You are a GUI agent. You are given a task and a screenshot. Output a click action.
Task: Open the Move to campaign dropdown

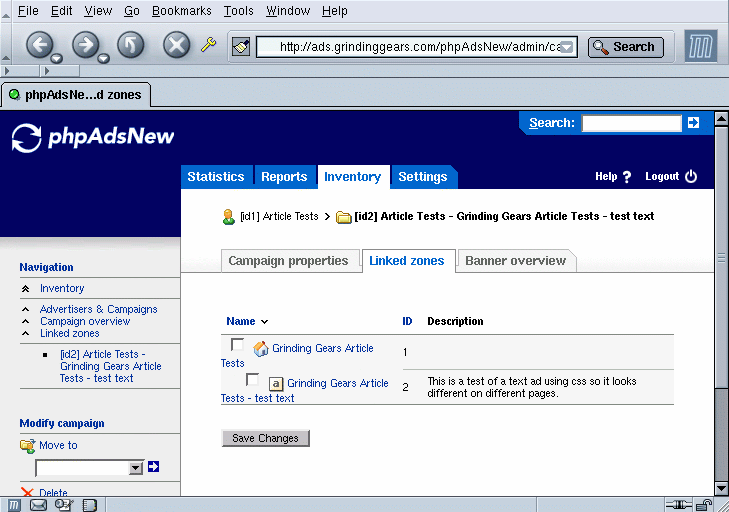[89, 468]
